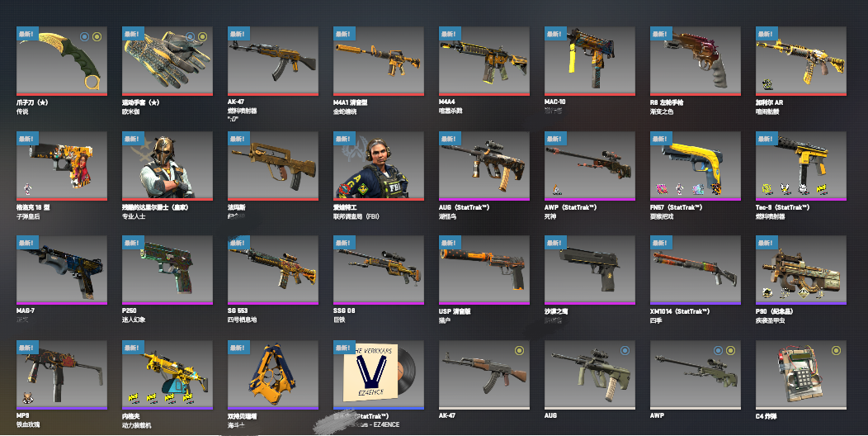Click the 最新! badge on the MAC-10
The image size is (868, 436).
[x=555, y=34]
